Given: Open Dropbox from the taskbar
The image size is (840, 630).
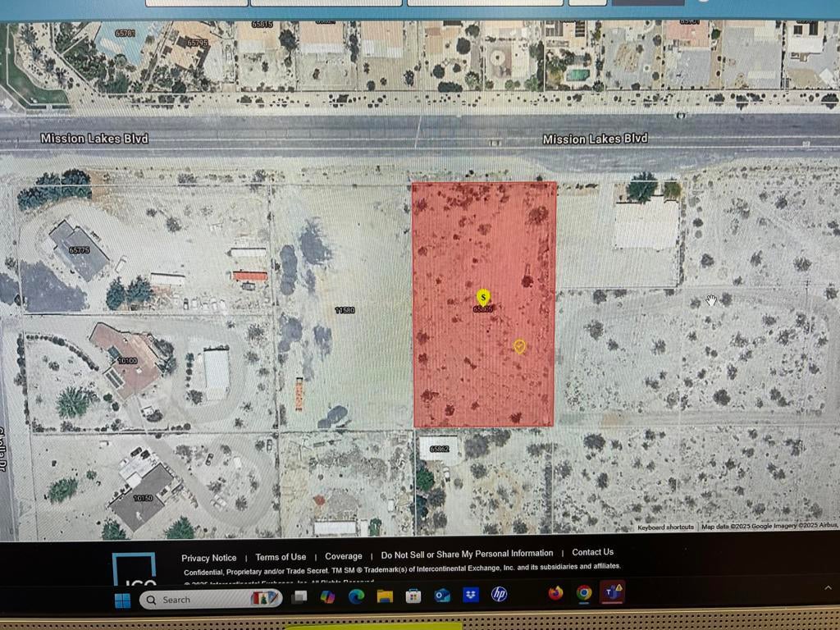Looking at the screenshot, I should [x=471, y=595].
